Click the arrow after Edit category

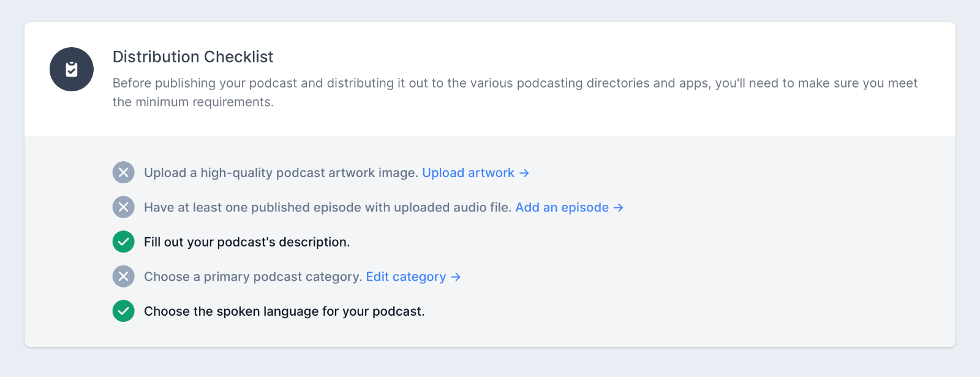[x=456, y=277]
